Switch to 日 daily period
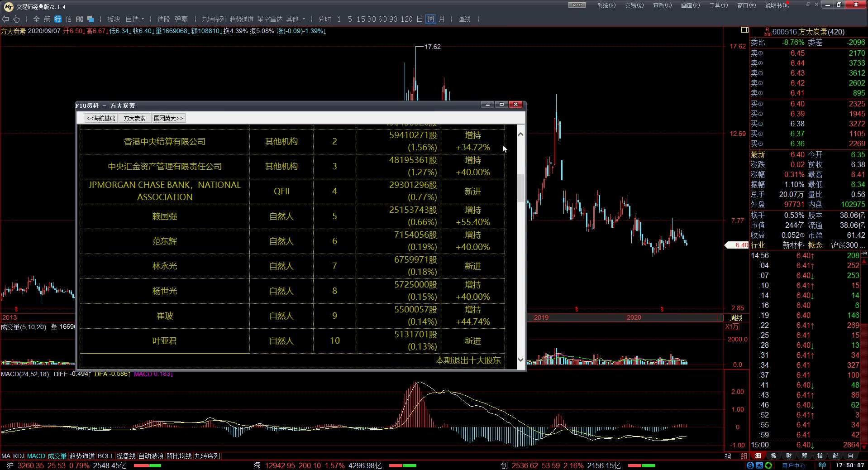The image size is (868, 470). point(420,19)
